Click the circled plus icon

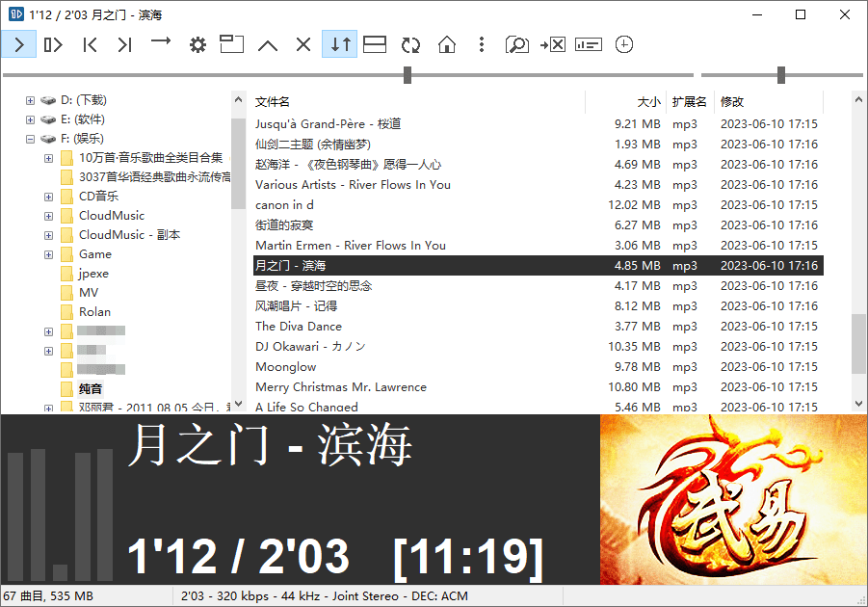point(624,44)
